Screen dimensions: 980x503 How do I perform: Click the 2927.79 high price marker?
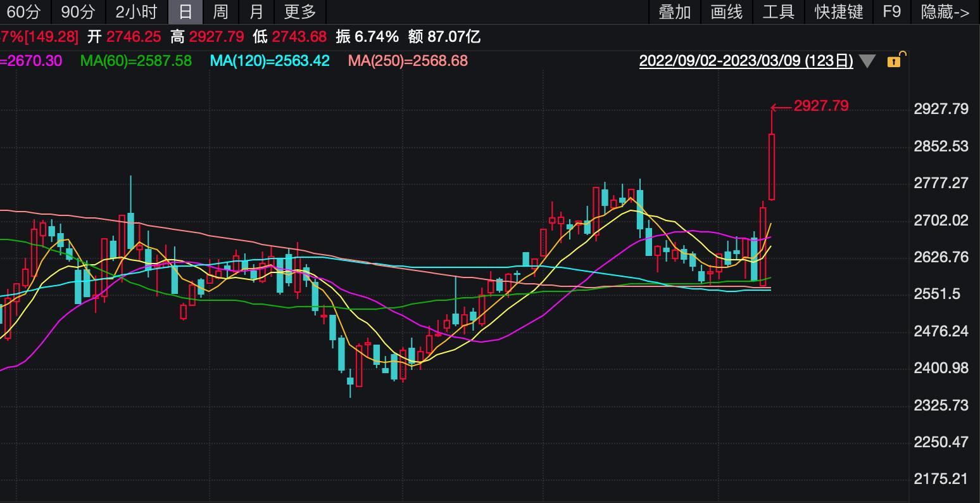tap(821, 106)
